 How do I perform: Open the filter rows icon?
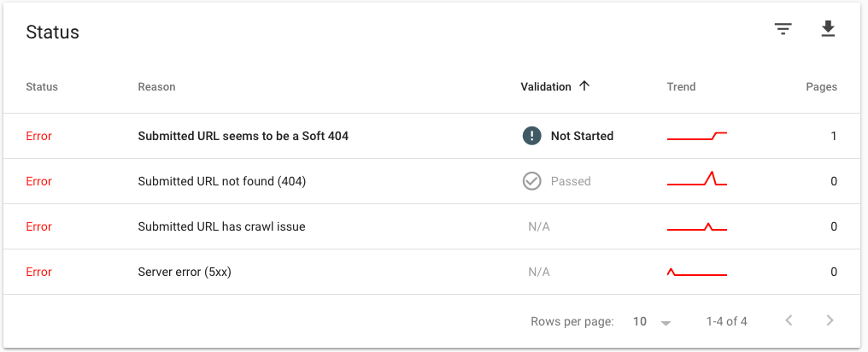point(783,30)
